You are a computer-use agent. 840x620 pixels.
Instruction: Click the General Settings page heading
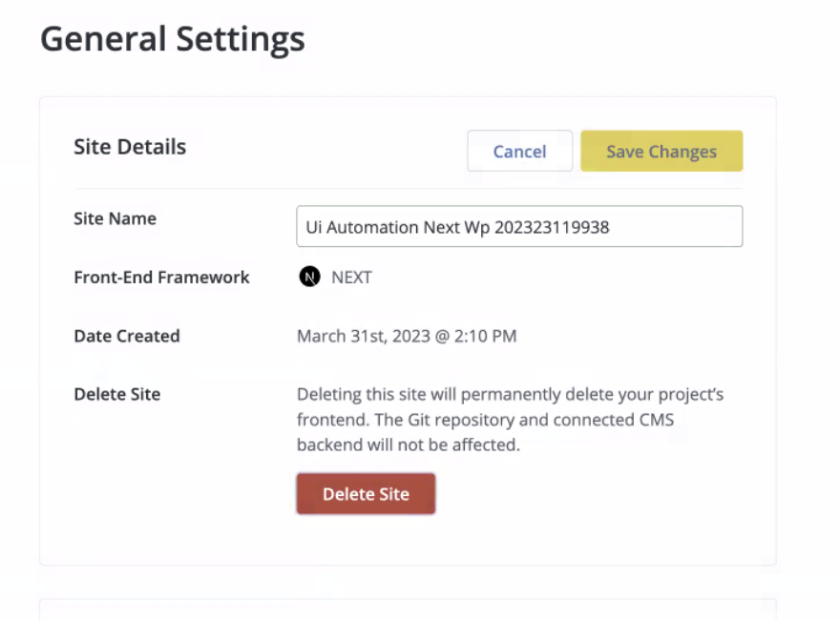pos(173,39)
